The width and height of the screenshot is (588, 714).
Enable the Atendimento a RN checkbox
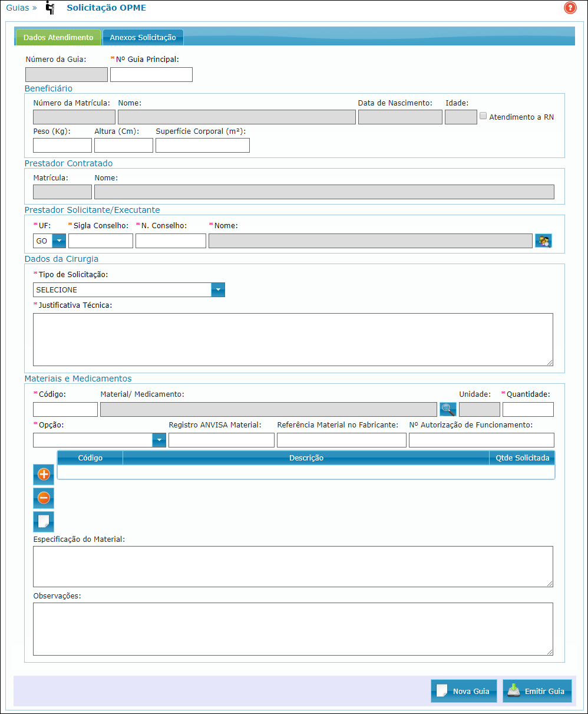point(483,116)
